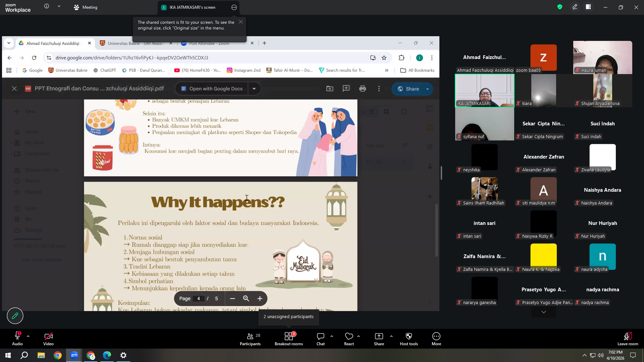
Task: Open the More options menu
Action: click(436, 339)
